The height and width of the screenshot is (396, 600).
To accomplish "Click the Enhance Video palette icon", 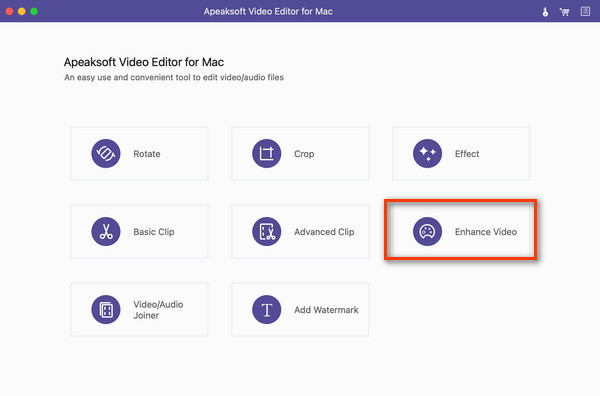I will (427, 231).
